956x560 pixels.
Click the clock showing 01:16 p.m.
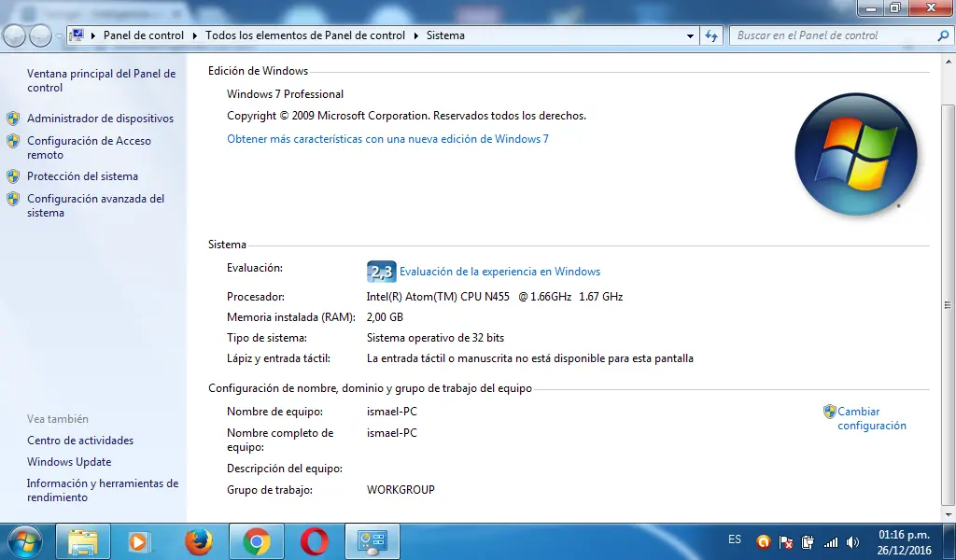(x=904, y=535)
